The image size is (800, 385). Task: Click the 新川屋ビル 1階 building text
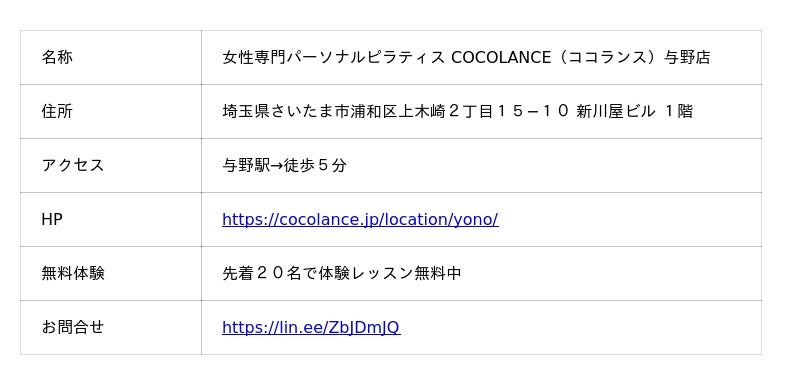point(634,112)
